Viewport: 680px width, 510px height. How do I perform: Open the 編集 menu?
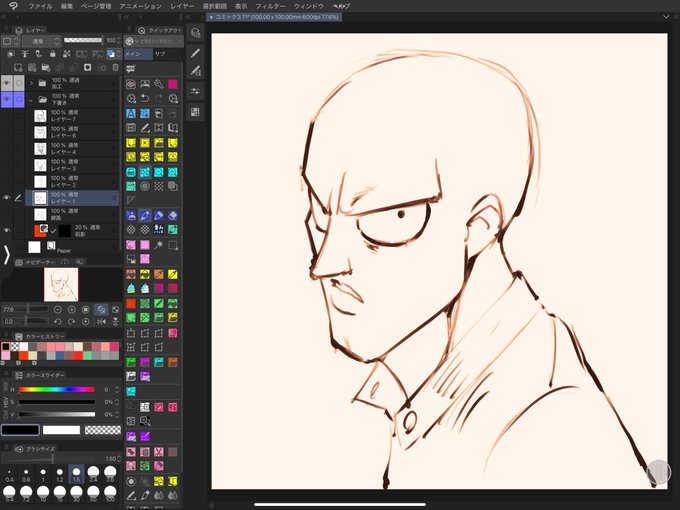click(66, 7)
